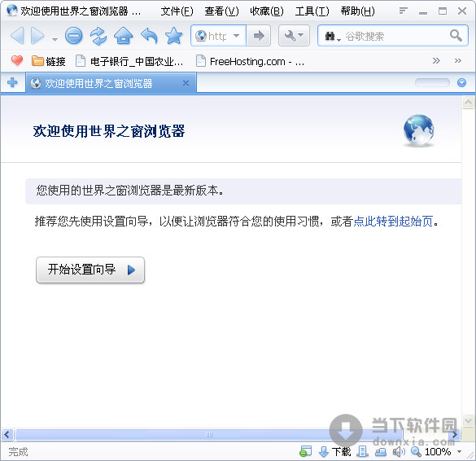This screenshot has width=476, height=461.
Task: Go to the home page icon
Action: pyautogui.click(x=123, y=36)
